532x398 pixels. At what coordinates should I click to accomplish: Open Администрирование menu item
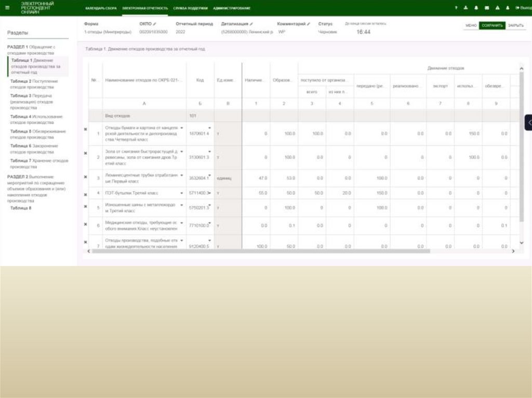pos(232,8)
